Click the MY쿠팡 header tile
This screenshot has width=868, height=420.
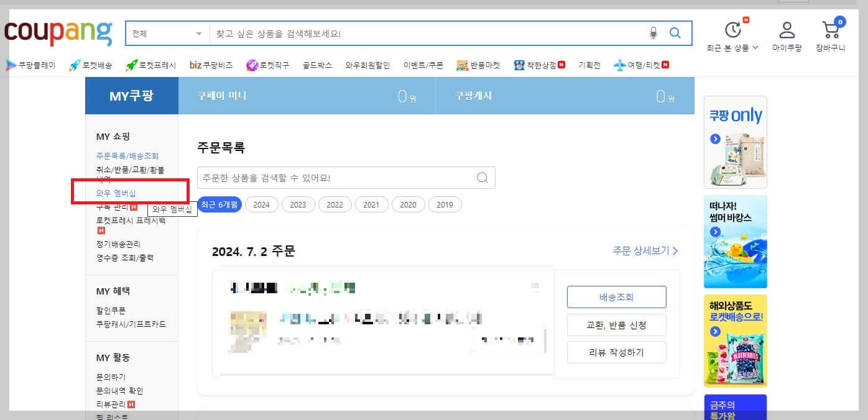pyautogui.click(x=132, y=96)
